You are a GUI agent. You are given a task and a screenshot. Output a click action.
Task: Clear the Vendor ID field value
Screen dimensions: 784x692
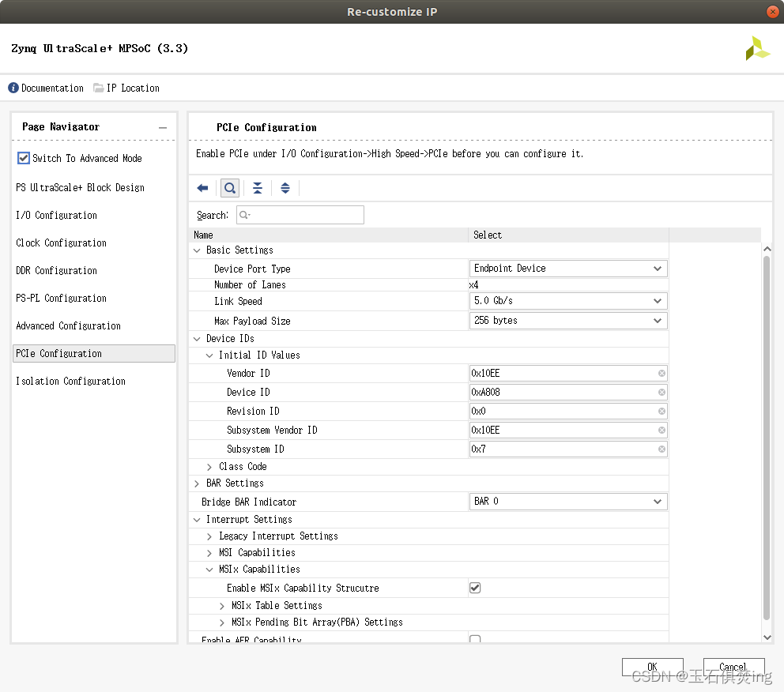pos(661,373)
